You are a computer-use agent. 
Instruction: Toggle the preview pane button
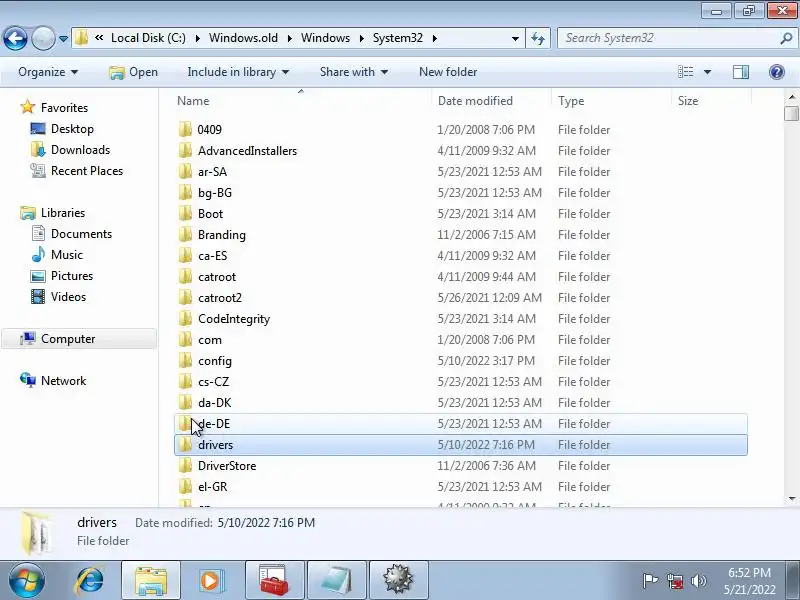coord(741,72)
